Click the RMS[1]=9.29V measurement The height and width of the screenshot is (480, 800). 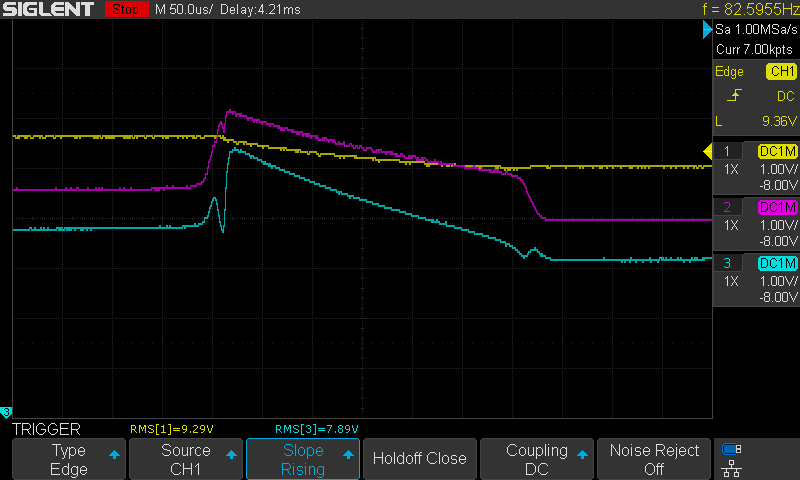pos(171,429)
